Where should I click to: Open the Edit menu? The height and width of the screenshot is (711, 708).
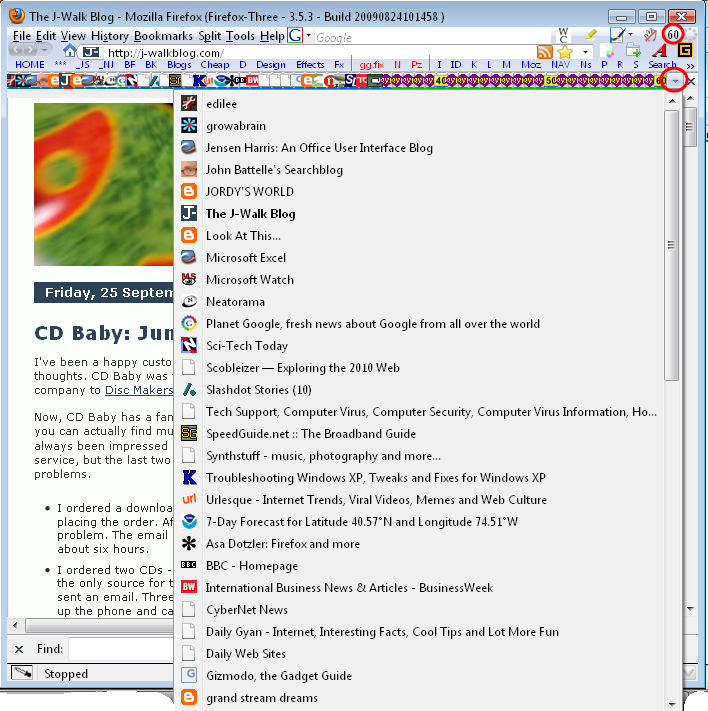pos(46,36)
